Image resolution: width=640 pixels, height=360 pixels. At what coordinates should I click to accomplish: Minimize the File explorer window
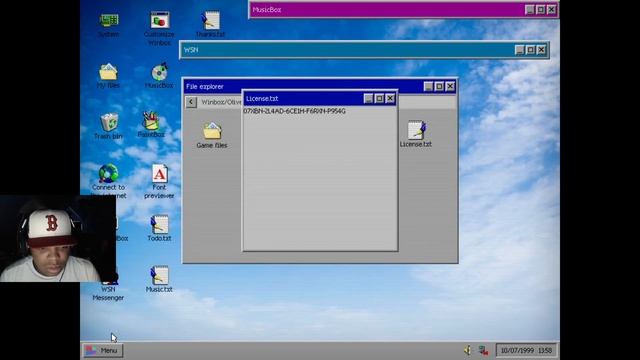428,87
